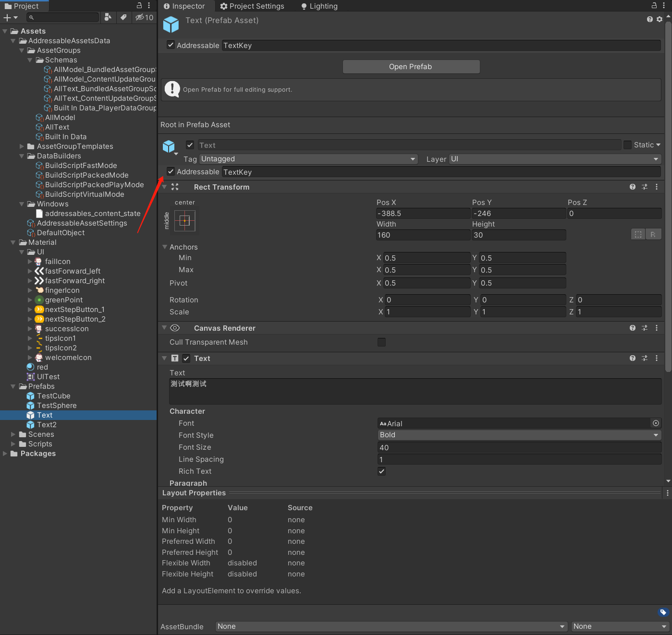The height and width of the screenshot is (635, 672).
Task: Open Canvas Renderer presets icon
Action: point(645,328)
